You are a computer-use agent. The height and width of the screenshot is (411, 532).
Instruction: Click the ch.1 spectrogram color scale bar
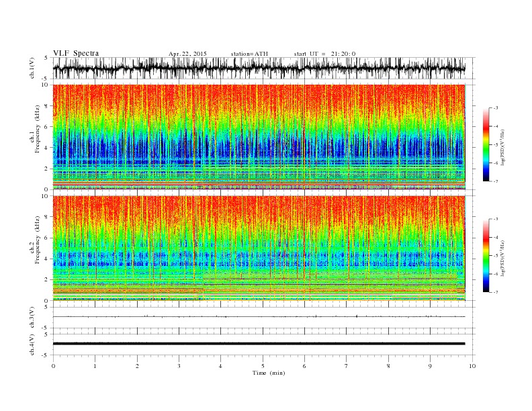[486, 144]
